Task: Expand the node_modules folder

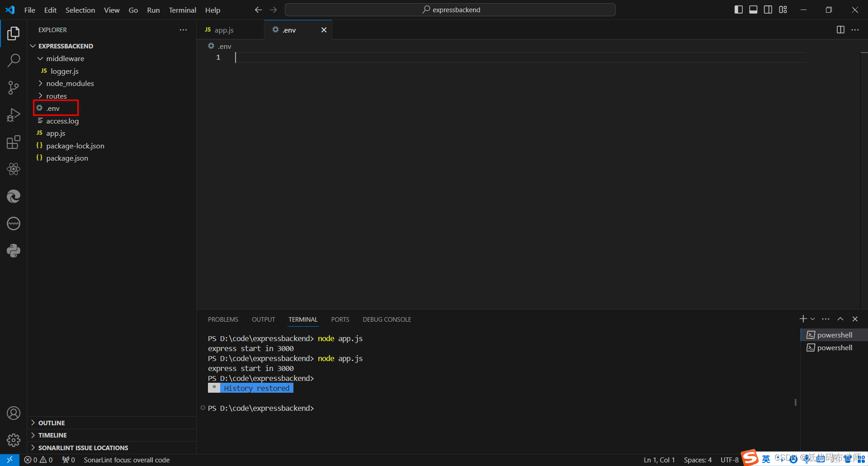Action: [40, 83]
